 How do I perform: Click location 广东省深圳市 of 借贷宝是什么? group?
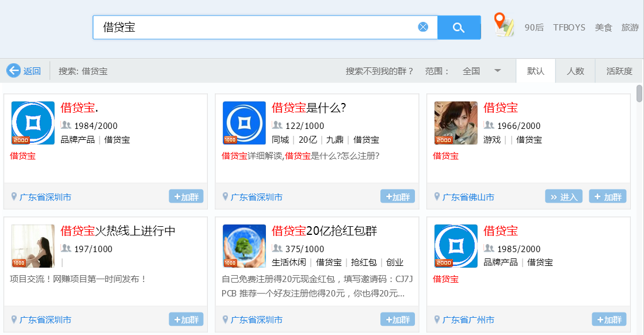(256, 197)
